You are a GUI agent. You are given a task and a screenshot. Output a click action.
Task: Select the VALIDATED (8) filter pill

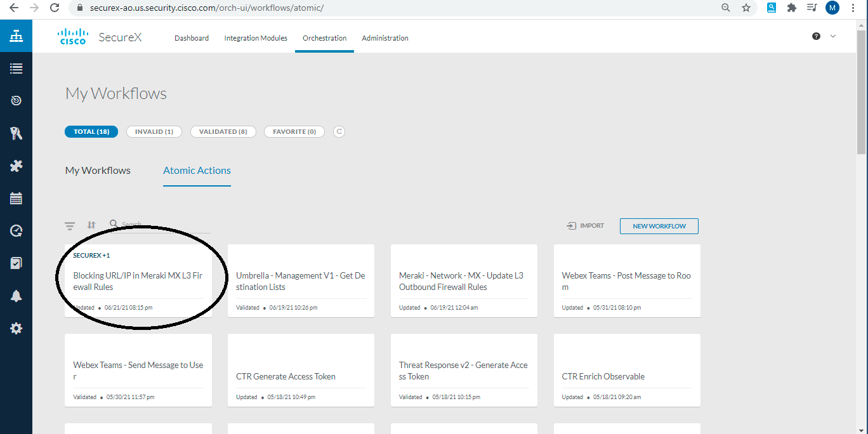(223, 131)
